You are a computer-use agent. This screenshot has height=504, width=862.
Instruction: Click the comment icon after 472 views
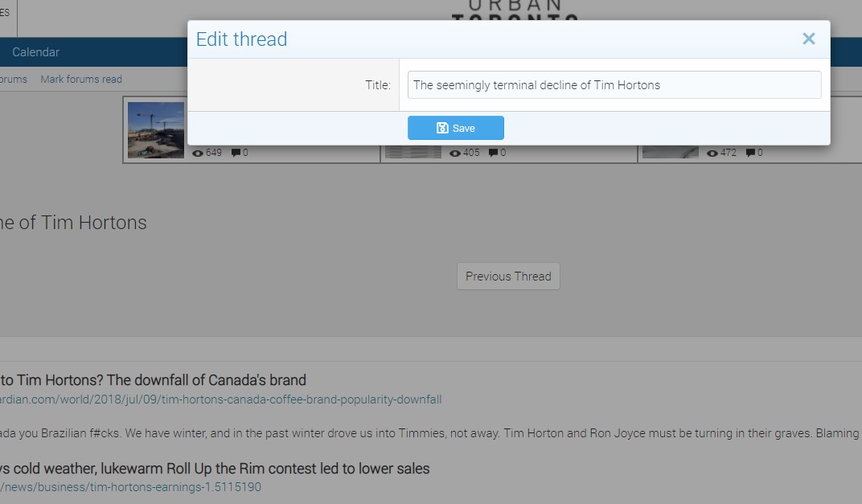point(750,153)
